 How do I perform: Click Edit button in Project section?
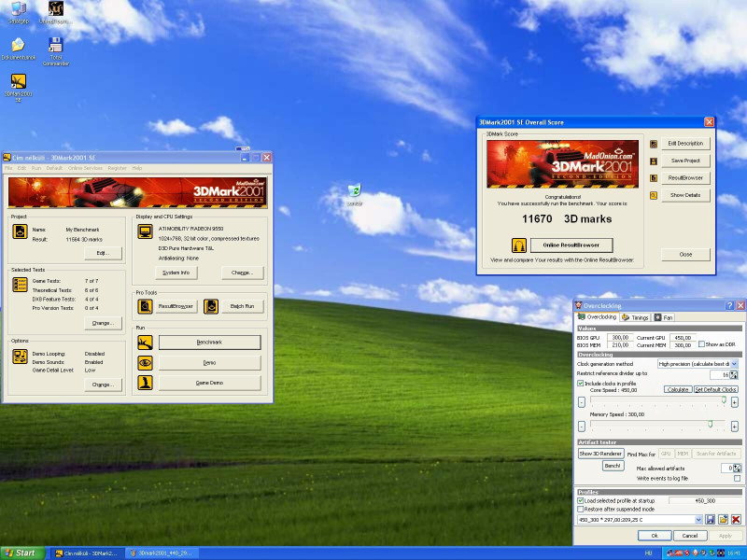coord(103,253)
